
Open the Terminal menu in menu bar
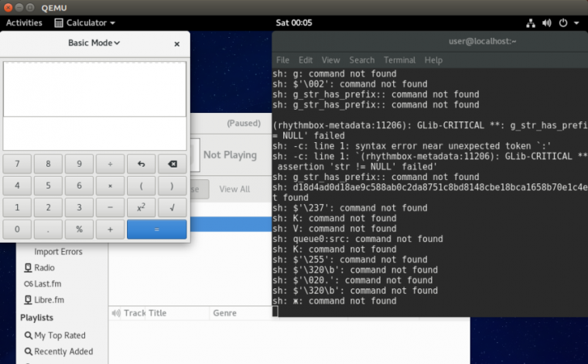pos(399,60)
